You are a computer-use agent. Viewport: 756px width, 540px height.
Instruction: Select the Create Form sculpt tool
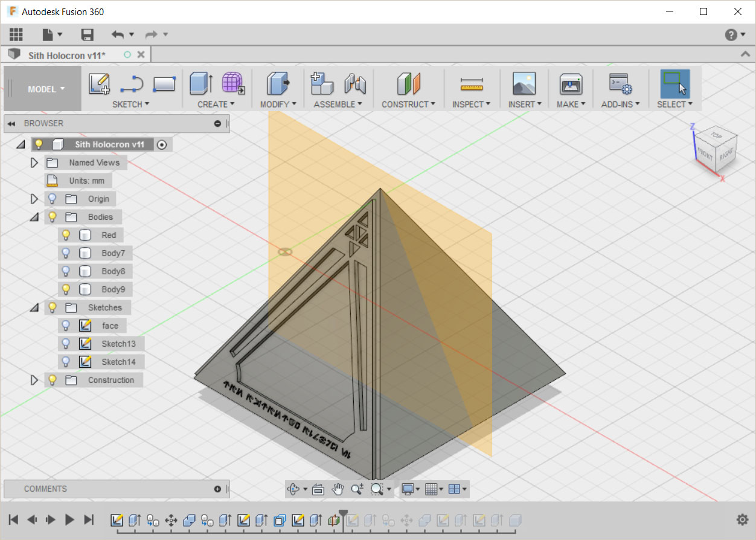tap(233, 83)
